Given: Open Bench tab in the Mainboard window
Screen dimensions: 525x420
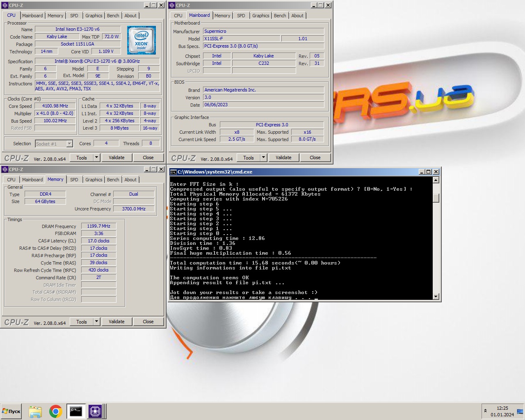Looking at the screenshot, I should pyautogui.click(x=280, y=16).
